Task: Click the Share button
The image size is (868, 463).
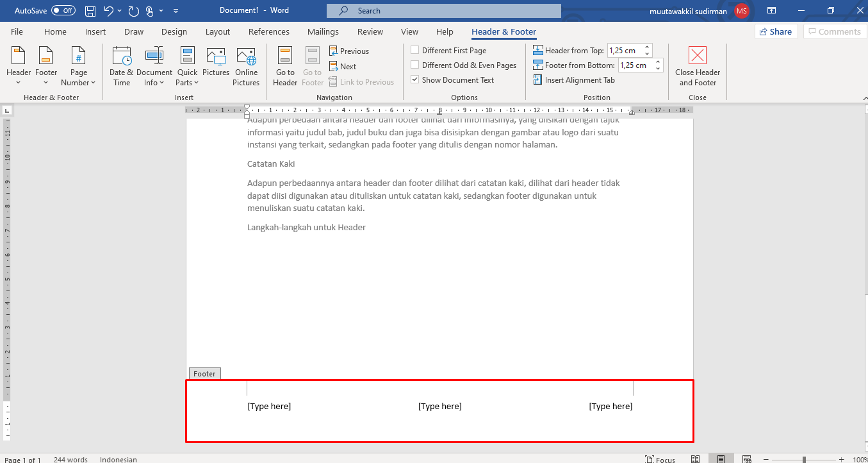Action: point(776,31)
